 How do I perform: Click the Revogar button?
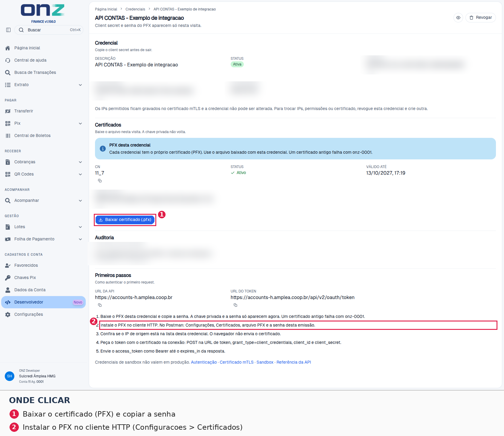(480, 18)
